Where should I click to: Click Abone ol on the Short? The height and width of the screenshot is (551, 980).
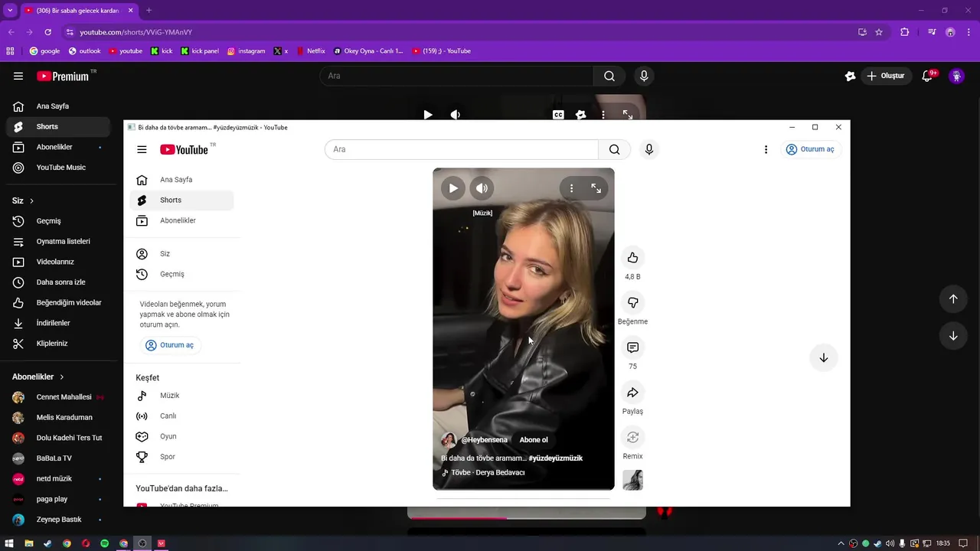(534, 440)
